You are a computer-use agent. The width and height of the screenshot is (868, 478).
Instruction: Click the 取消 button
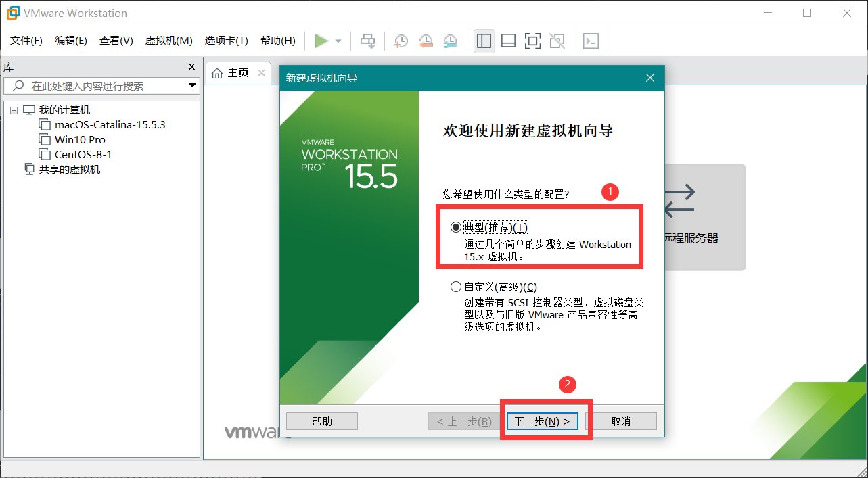620,421
